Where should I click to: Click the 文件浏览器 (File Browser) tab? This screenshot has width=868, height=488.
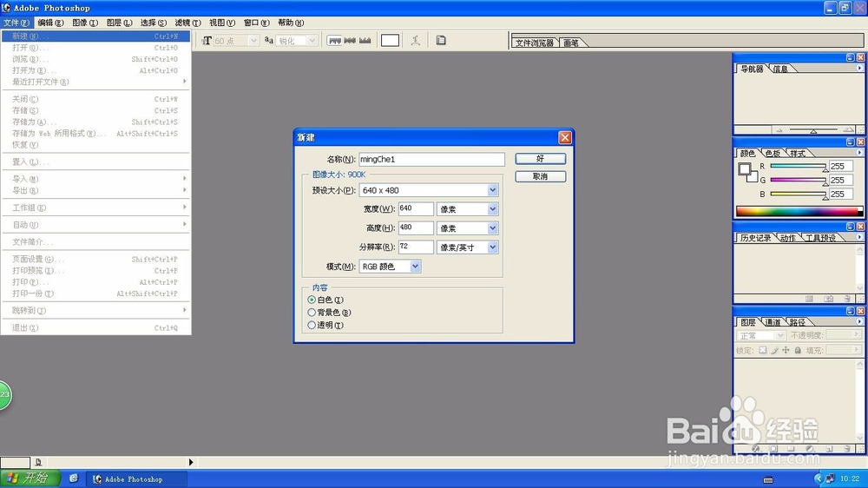pyautogui.click(x=534, y=43)
